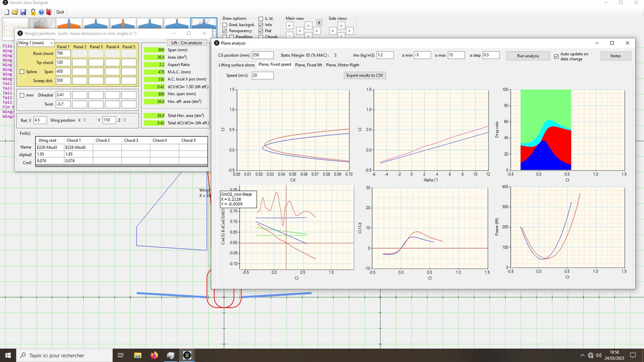Pan side view right with the > arrow

[x=349, y=31]
